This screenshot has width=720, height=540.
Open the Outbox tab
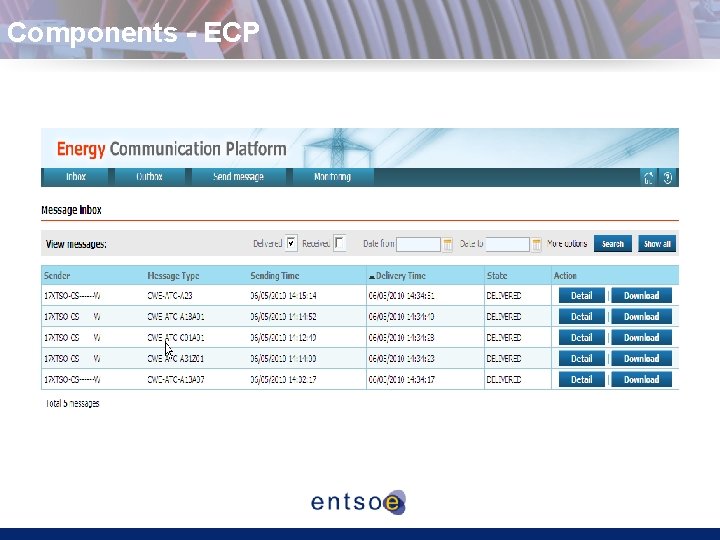149,177
